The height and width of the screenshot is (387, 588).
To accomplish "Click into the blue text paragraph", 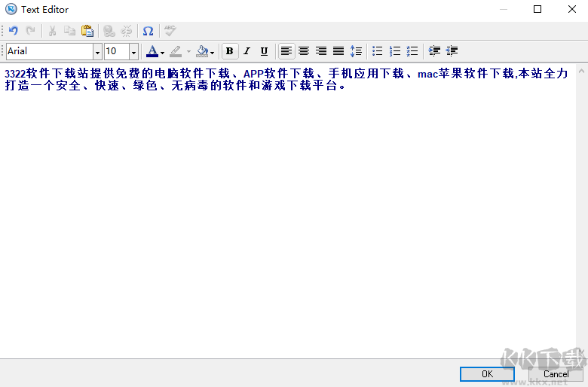I will [286, 79].
